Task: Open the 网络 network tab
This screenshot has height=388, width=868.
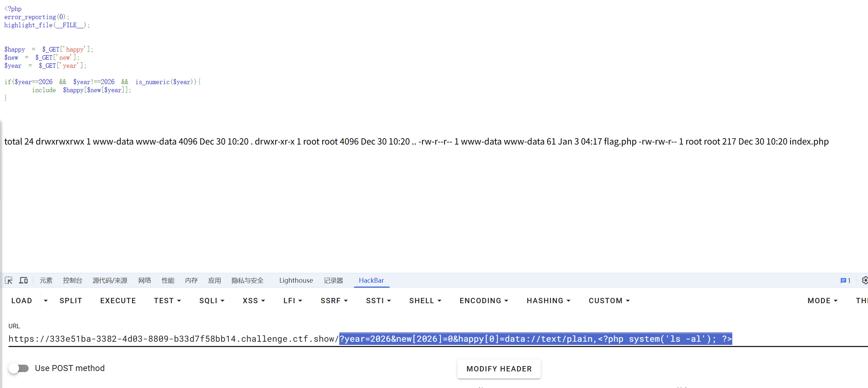Action: pos(145,280)
